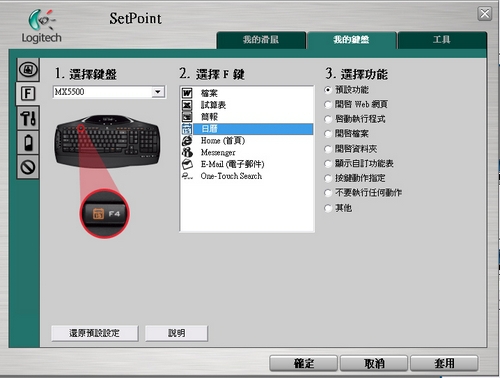Switch to the 我的滑鼠 tab
This screenshot has width=500, height=378.
pyautogui.click(x=261, y=40)
